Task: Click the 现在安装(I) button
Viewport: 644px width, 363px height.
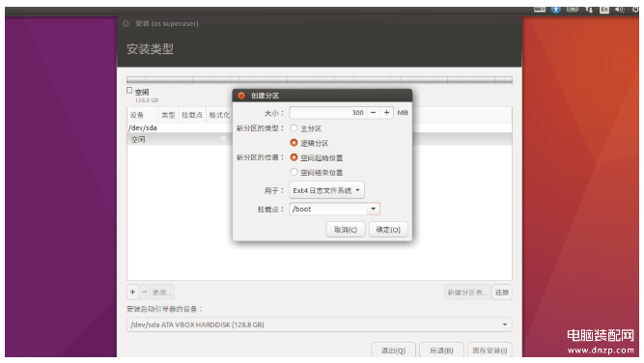Action: pos(490,350)
